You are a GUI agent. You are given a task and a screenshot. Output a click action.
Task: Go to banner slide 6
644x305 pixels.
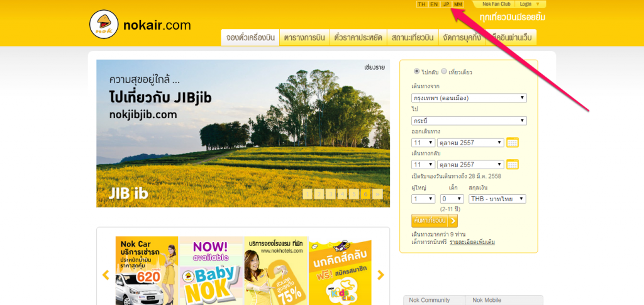[365, 194]
